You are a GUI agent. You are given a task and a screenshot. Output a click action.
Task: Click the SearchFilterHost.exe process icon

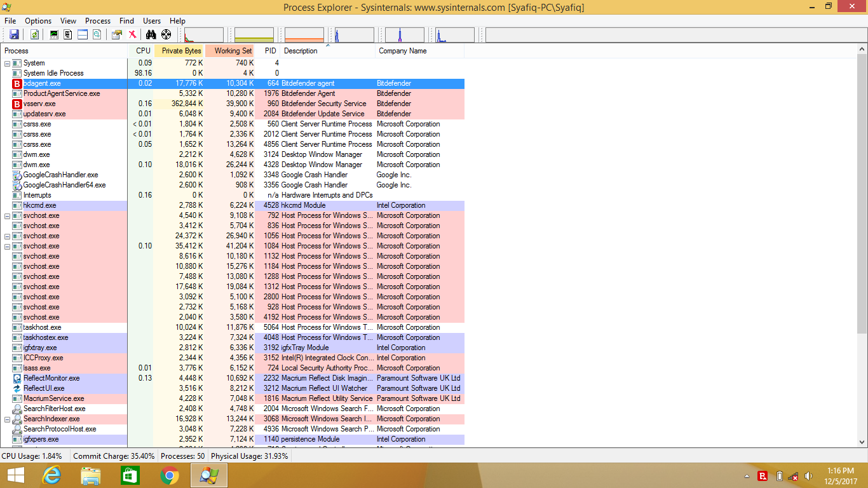(x=17, y=409)
